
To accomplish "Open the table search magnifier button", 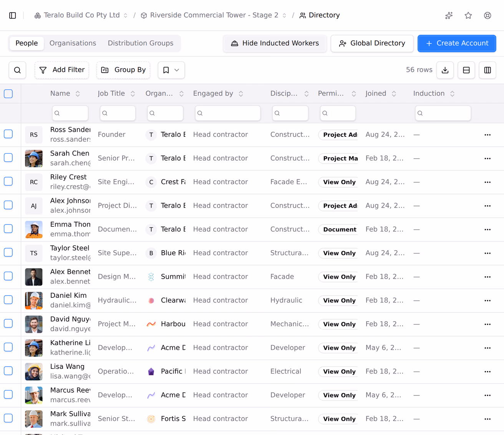I will (17, 70).
